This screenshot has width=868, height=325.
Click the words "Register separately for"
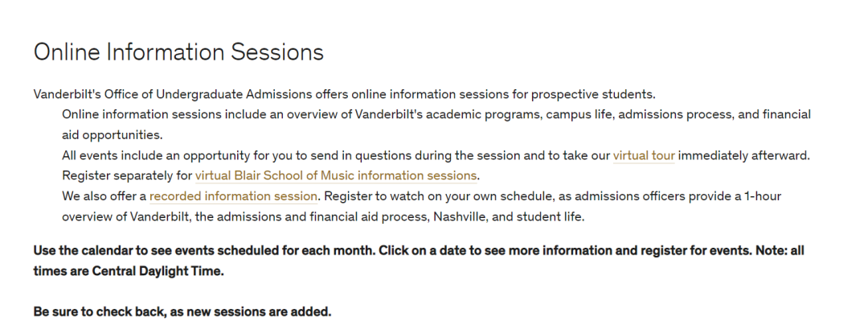(x=127, y=175)
